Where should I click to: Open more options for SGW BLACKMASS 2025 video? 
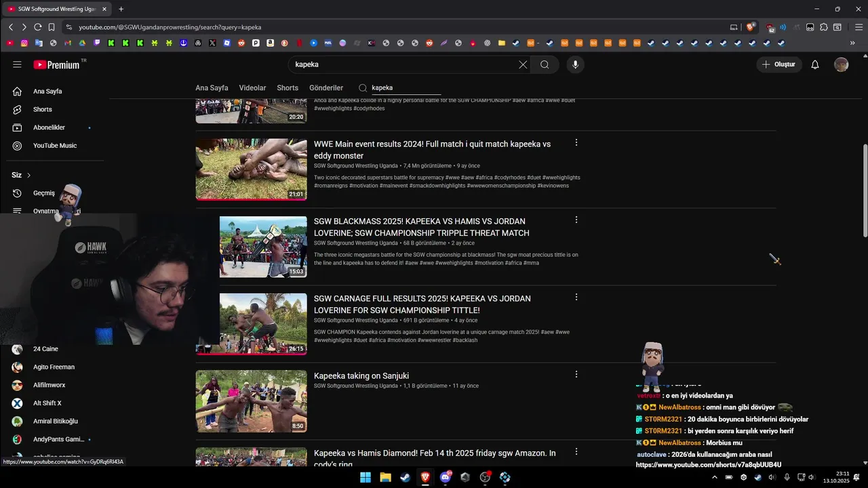tap(576, 220)
